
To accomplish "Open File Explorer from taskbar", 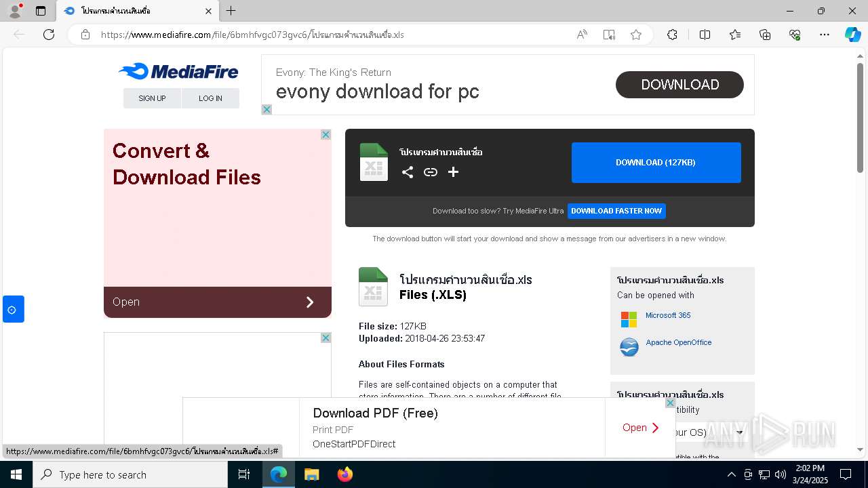I will [x=311, y=474].
